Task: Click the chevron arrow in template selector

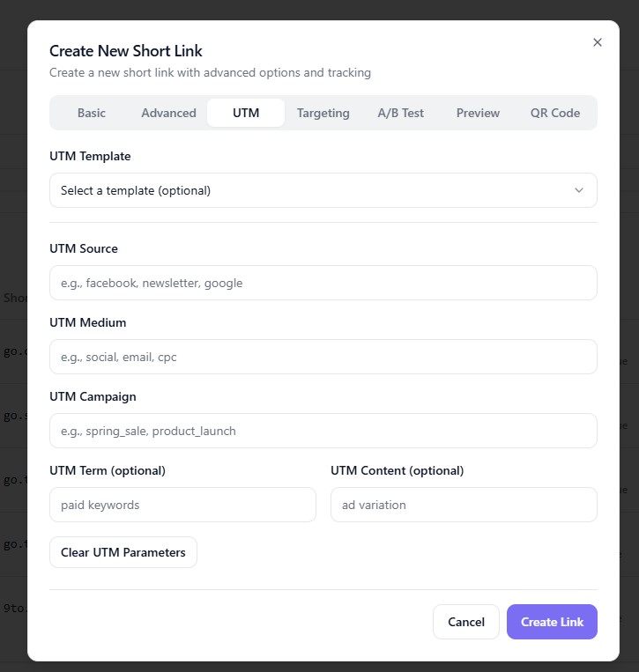Action: [x=579, y=190]
